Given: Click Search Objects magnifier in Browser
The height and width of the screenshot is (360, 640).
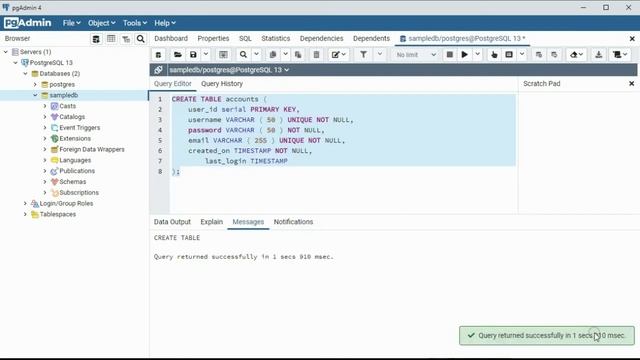Looking at the screenshot, I should pos(140,39).
